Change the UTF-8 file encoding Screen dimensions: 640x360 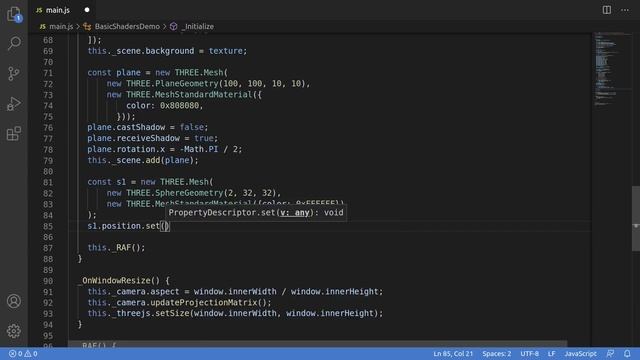coord(529,354)
